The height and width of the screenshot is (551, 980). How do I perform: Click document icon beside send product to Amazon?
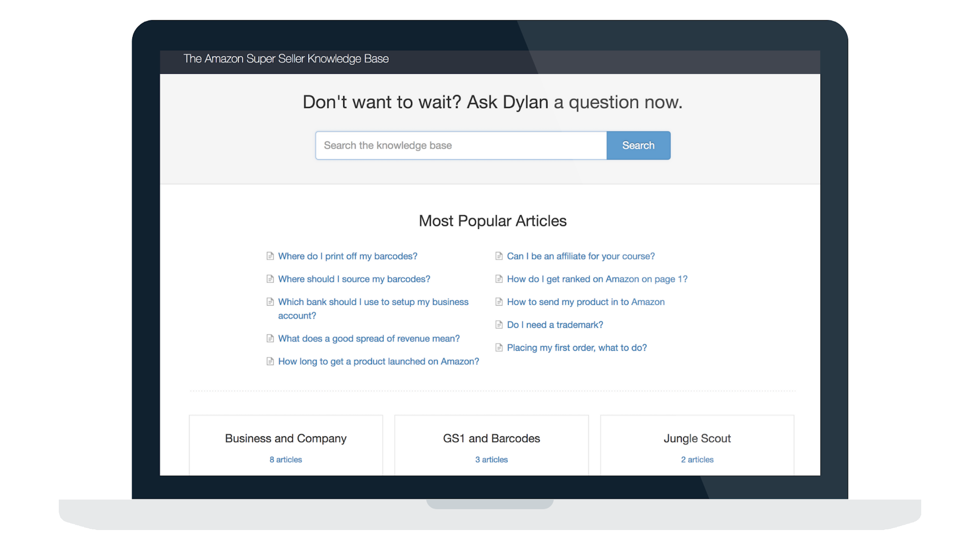(499, 302)
